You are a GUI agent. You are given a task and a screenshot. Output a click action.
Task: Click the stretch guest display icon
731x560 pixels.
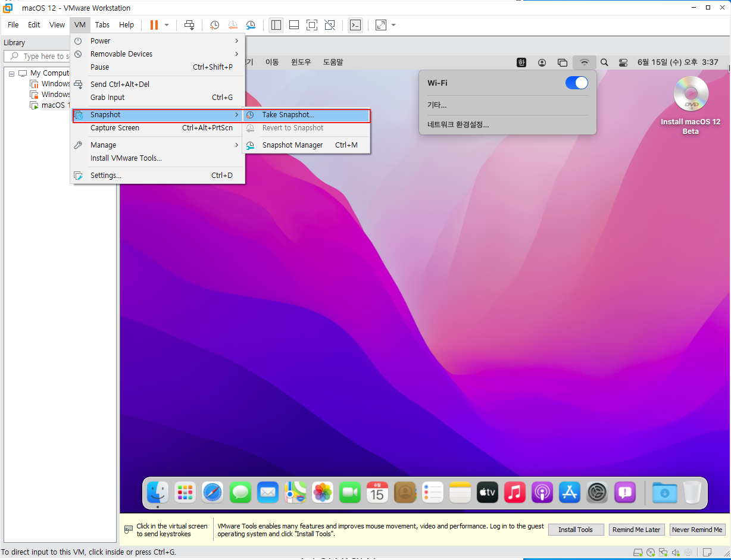(381, 25)
